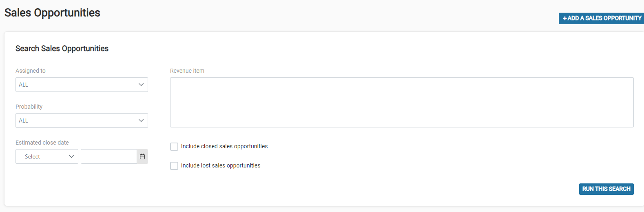The width and height of the screenshot is (644, 212).
Task: Click the 'Assigned to' field label
Action: (31, 71)
